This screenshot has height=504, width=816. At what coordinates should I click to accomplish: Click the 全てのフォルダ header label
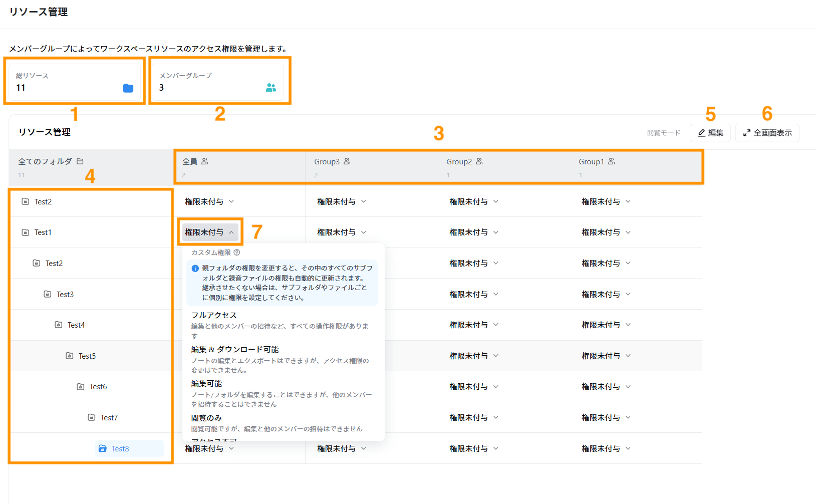[x=45, y=161]
